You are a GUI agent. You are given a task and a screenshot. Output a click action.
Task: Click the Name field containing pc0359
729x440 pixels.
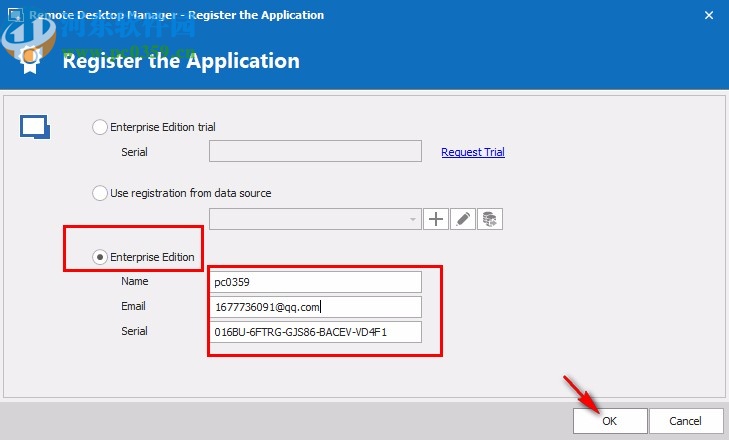click(x=315, y=282)
